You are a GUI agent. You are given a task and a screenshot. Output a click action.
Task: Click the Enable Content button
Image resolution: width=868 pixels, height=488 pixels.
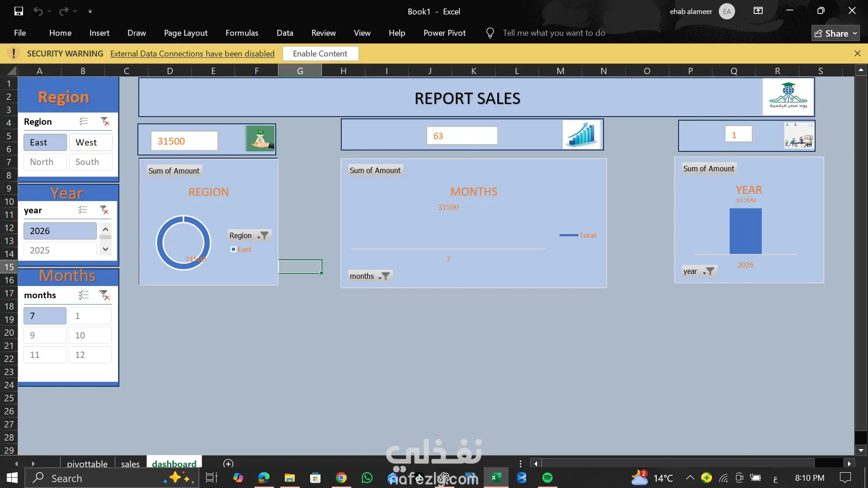320,53
